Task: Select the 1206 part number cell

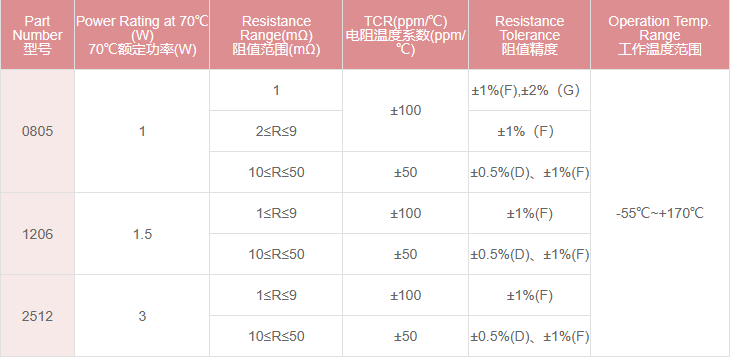Action: [x=37, y=234]
